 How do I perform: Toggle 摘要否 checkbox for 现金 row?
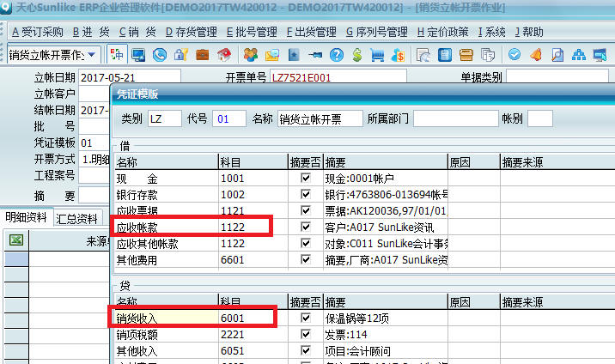pos(305,178)
